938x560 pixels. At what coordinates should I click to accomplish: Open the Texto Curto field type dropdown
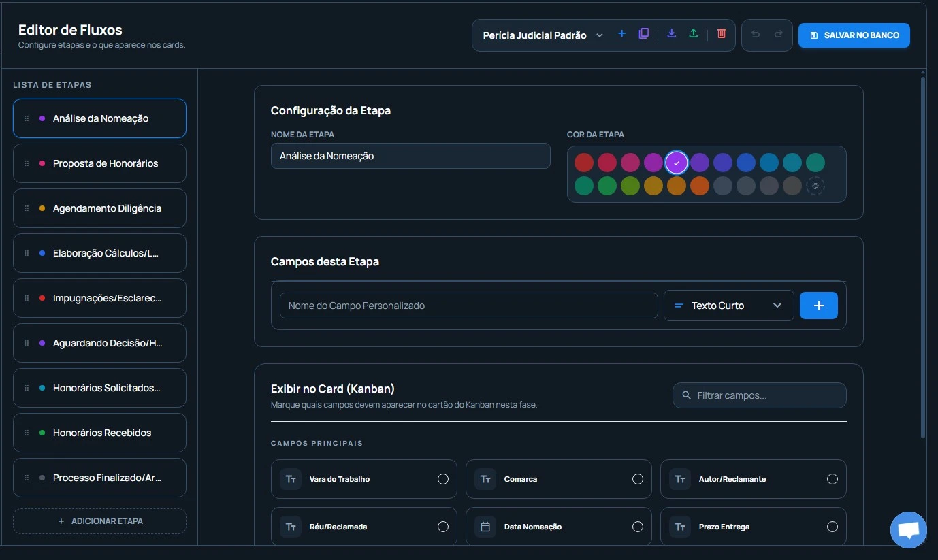(x=728, y=306)
